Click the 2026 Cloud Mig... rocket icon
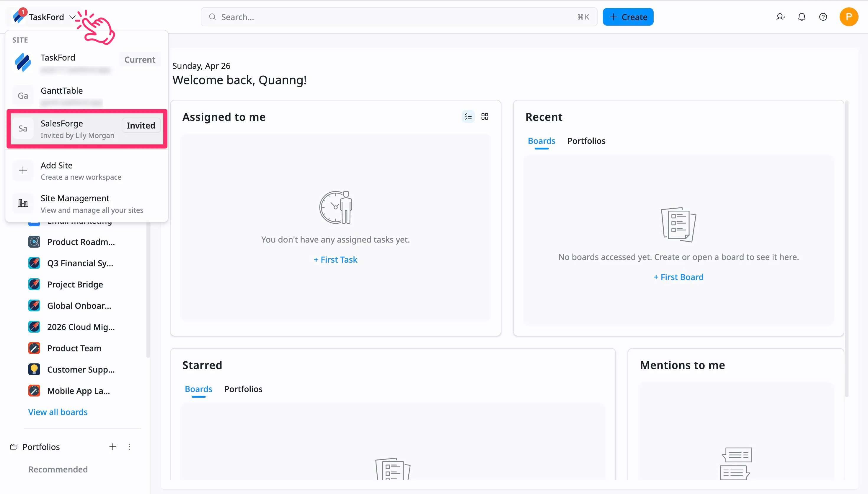Image resolution: width=868 pixels, height=494 pixels. pos(34,327)
